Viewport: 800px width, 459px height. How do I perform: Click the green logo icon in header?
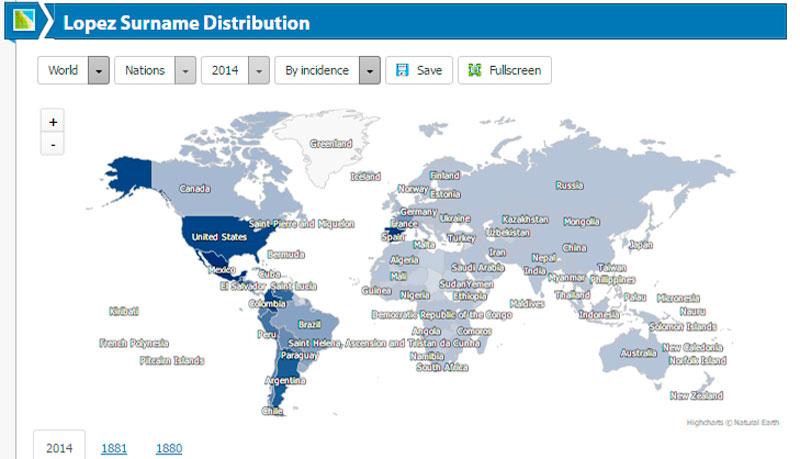(x=25, y=21)
